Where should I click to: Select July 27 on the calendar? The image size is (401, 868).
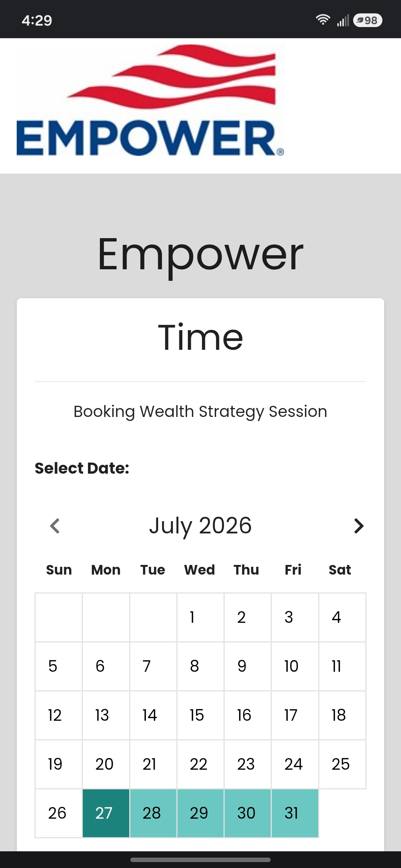pos(106,813)
